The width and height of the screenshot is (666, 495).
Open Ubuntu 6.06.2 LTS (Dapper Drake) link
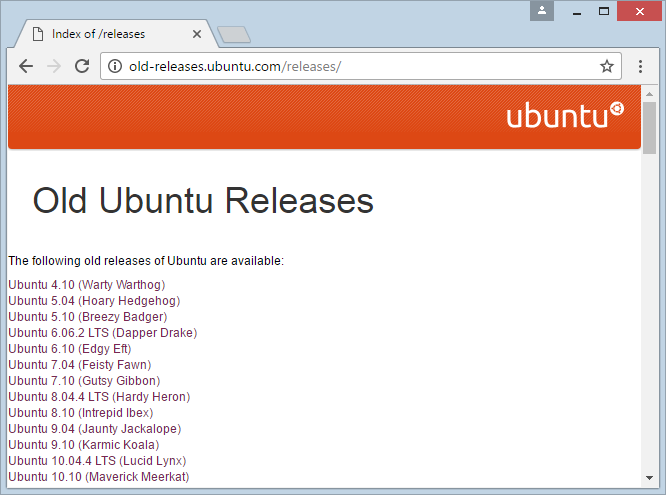[103, 333]
